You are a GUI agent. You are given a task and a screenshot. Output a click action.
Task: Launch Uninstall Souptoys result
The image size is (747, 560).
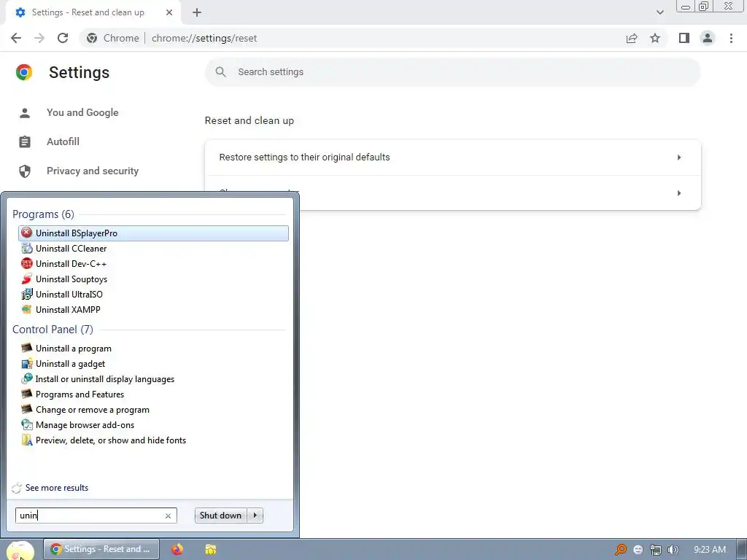point(153,279)
